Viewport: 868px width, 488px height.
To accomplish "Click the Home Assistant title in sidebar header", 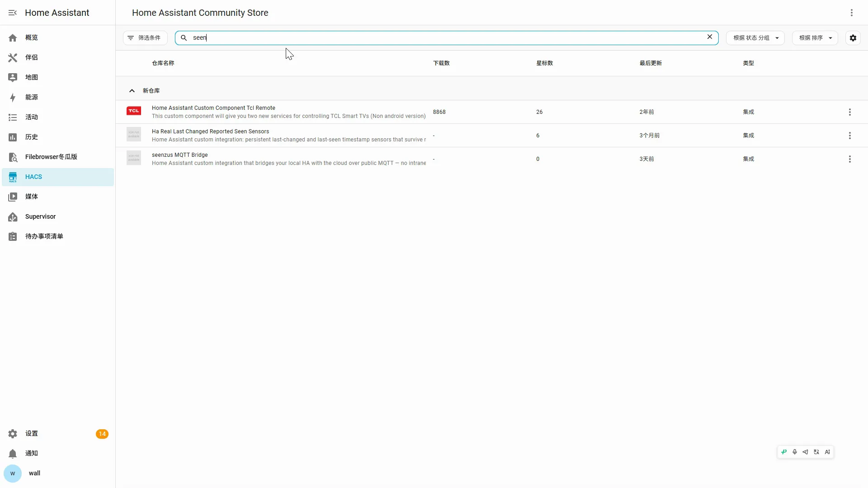I will point(57,13).
